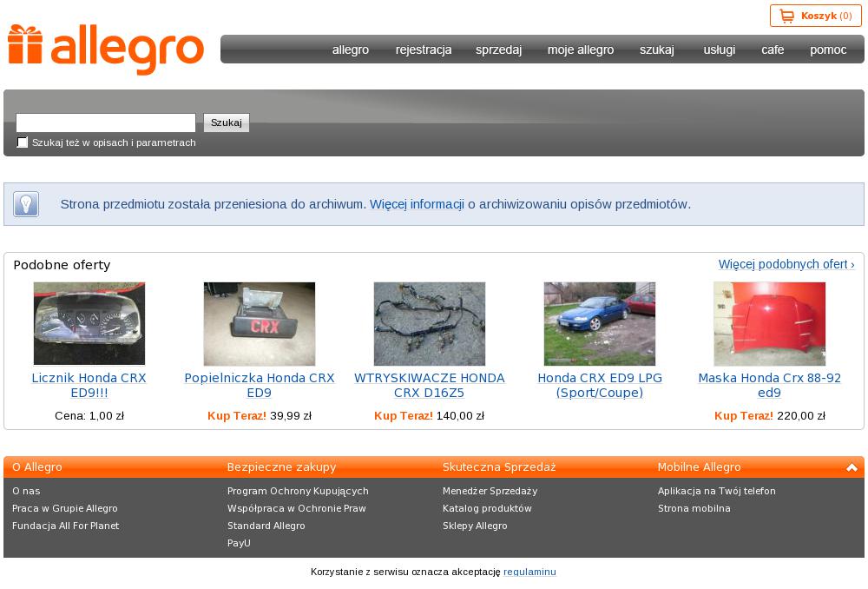Open 'Aplikacja na Twój telefon' link
This screenshot has height=589, width=868.
(717, 491)
